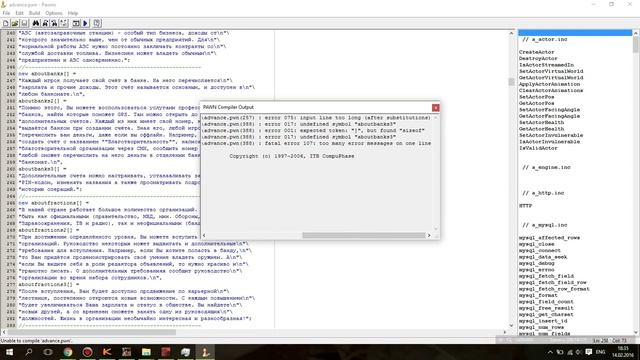Click the Open file toolbar icon
Screen dimensions: 640x360
[x=15, y=23]
